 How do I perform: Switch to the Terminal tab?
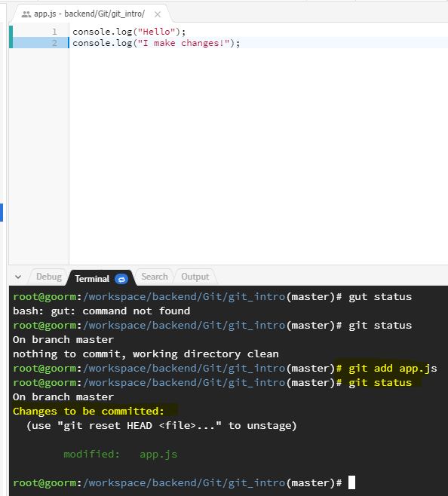[101, 278]
